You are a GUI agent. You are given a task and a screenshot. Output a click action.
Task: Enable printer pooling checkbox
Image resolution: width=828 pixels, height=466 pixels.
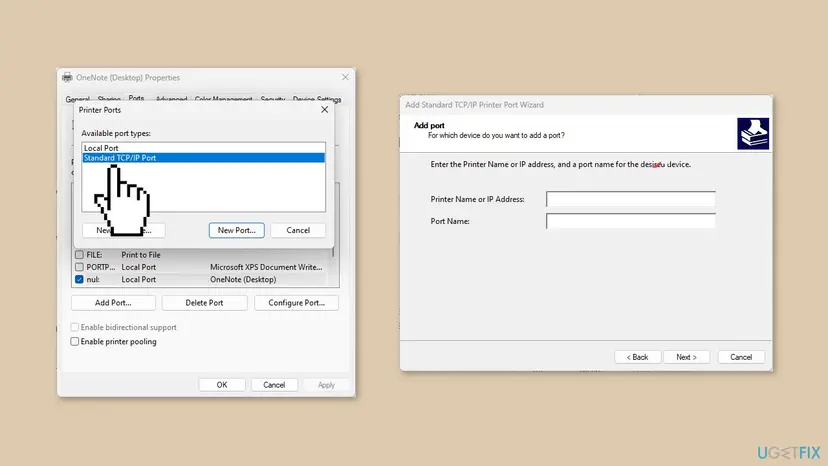tap(74, 341)
